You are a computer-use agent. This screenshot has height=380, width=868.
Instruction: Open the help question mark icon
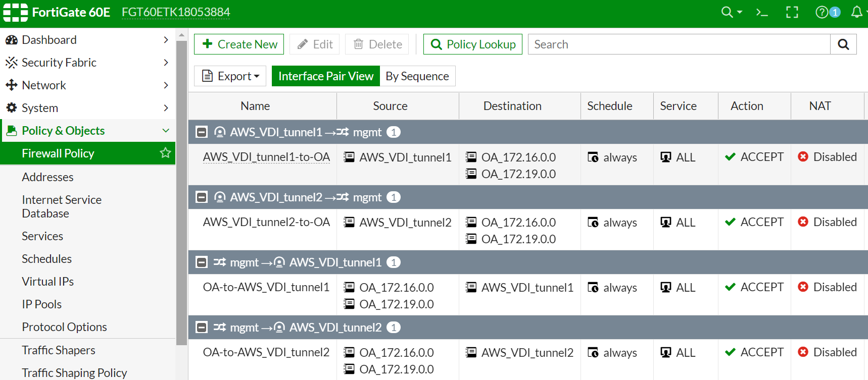[x=822, y=12]
